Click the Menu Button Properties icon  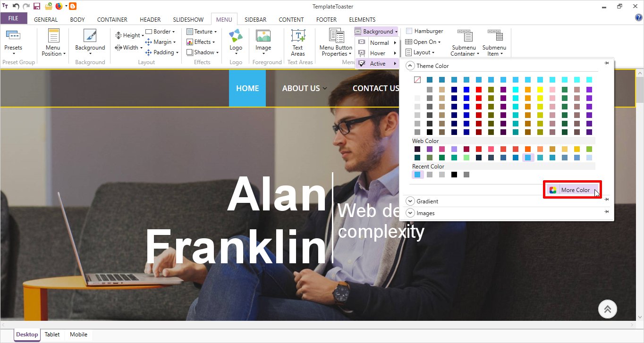(x=336, y=36)
